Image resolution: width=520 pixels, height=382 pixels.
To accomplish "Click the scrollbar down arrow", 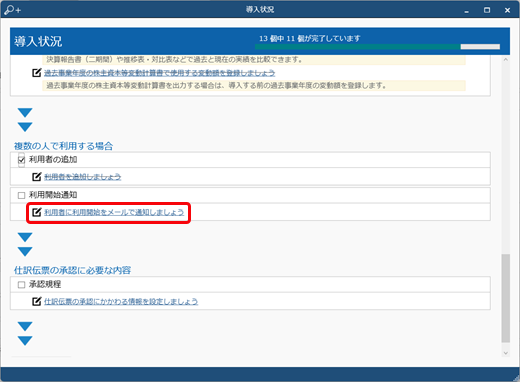I will (506, 353).
